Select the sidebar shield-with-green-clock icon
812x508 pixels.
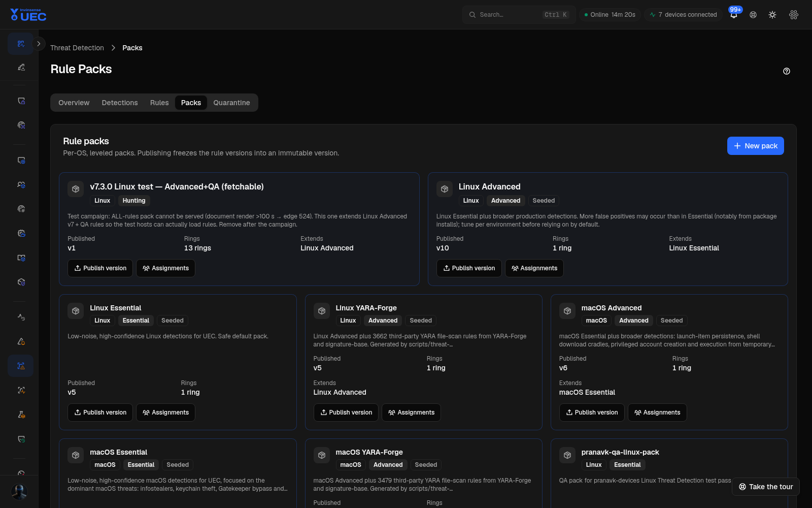pyautogui.click(x=21, y=439)
